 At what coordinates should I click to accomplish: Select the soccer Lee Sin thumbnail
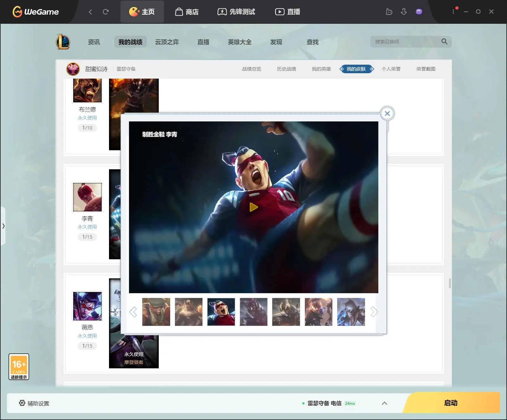tap(221, 312)
